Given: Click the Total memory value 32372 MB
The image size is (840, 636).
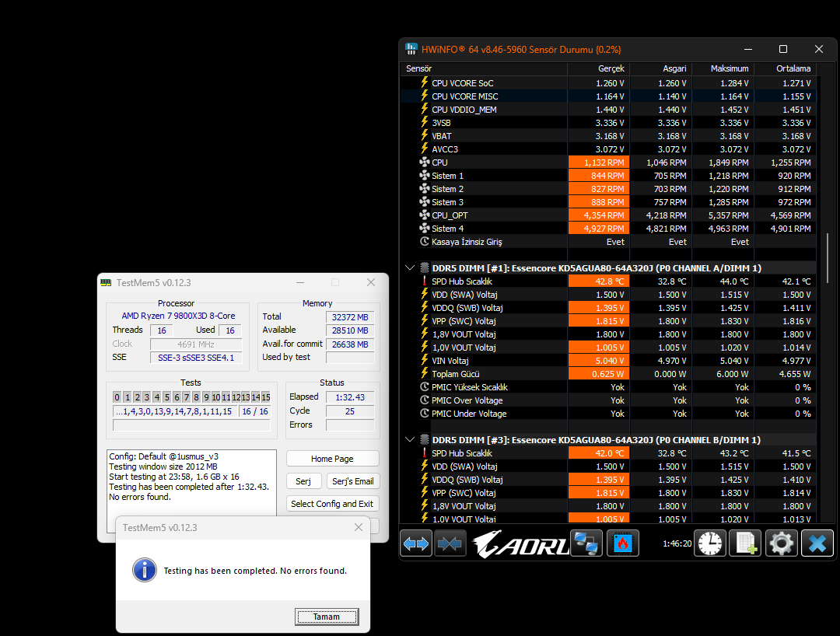Looking at the screenshot, I should 350,317.
